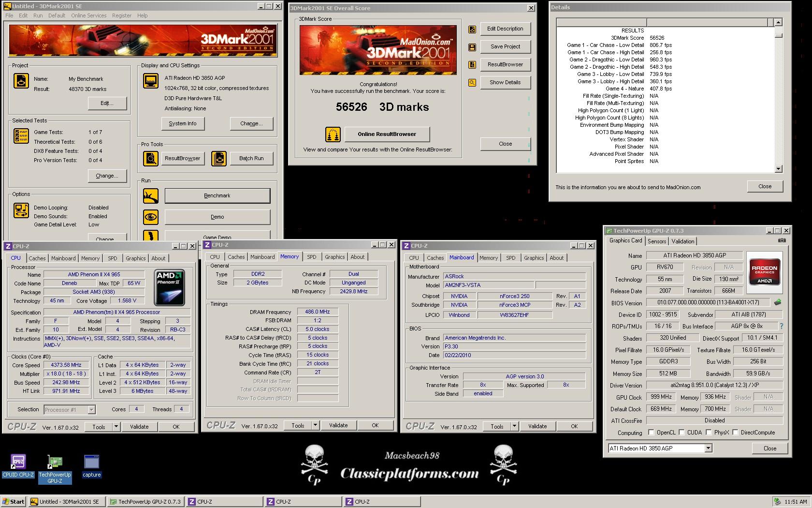Click the Show Details magnifier icon

click(x=472, y=83)
